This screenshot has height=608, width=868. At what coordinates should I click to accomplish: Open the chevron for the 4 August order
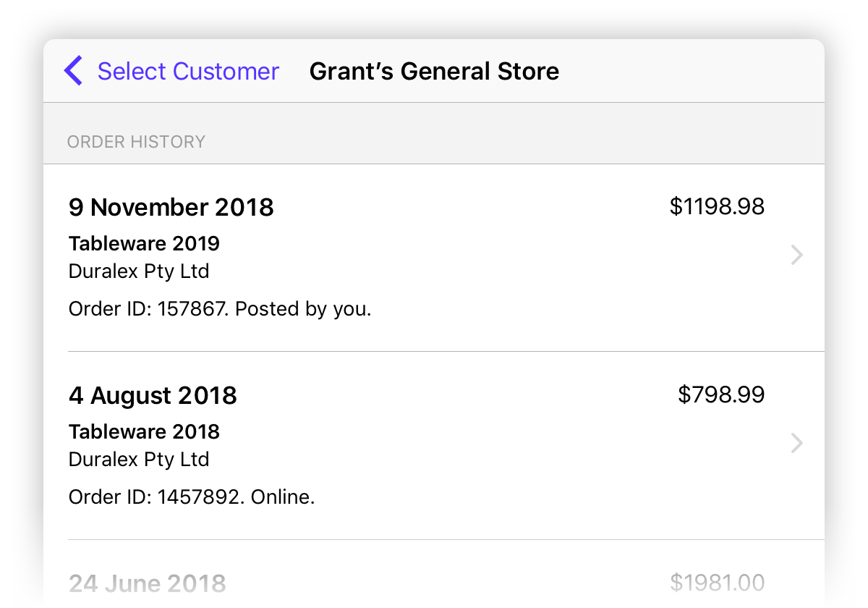click(x=796, y=443)
